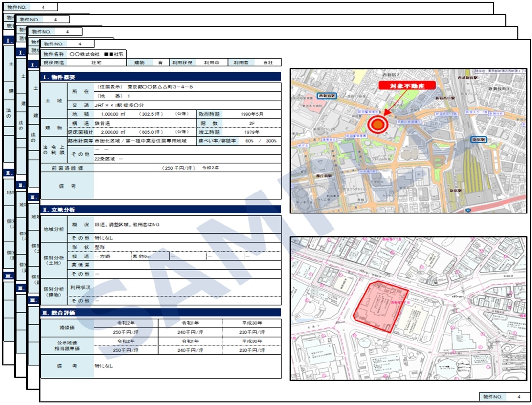Click the boxed 西新宿駅 station label on the map
The image size is (532, 405).
[x=327, y=96]
